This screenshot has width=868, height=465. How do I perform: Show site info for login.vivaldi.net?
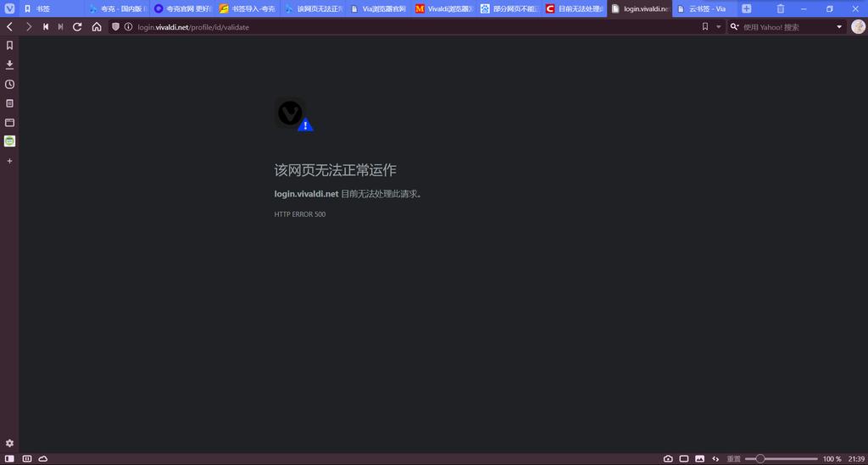click(129, 26)
